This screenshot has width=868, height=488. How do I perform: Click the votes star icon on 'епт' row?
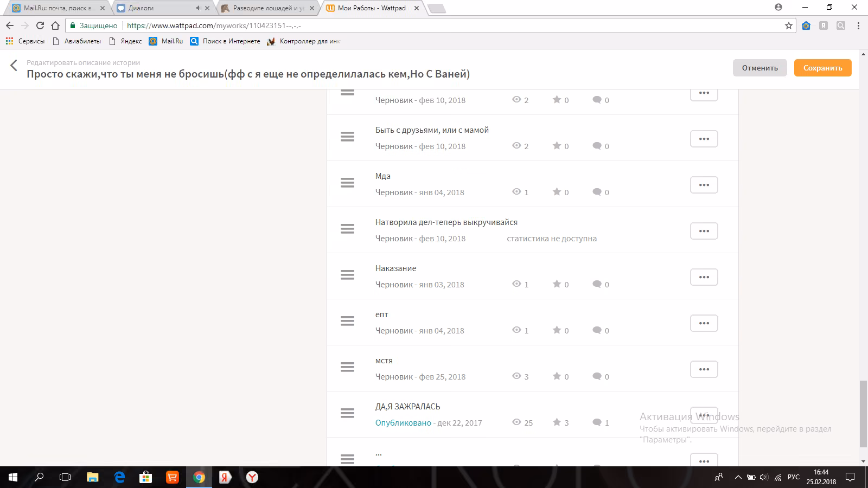[557, 330]
